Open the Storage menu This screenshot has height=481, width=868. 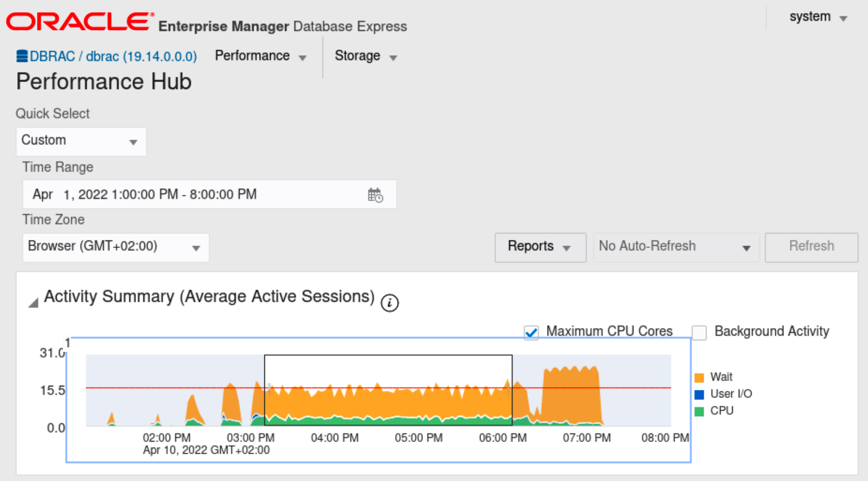(366, 56)
